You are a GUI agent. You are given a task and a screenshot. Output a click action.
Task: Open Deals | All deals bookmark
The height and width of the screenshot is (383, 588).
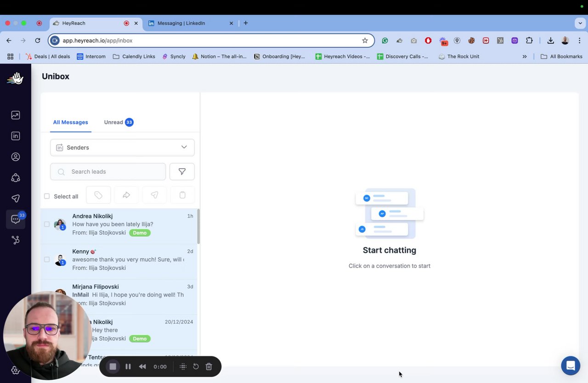(48, 57)
